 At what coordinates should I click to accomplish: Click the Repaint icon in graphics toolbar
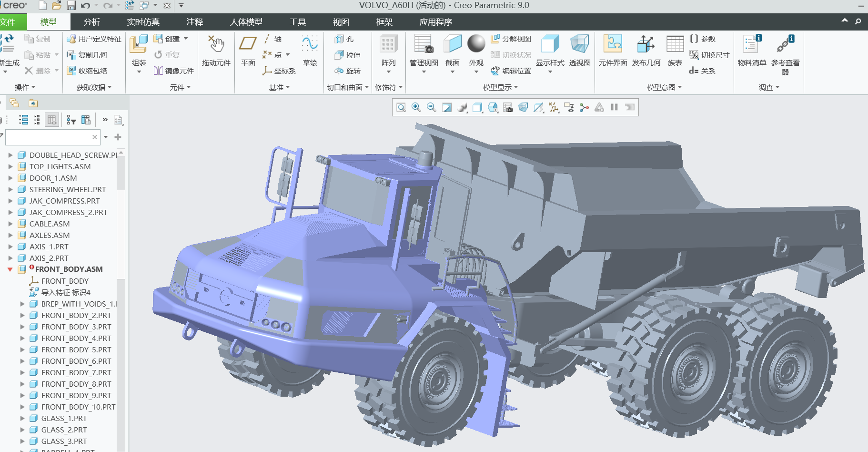(447, 107)
